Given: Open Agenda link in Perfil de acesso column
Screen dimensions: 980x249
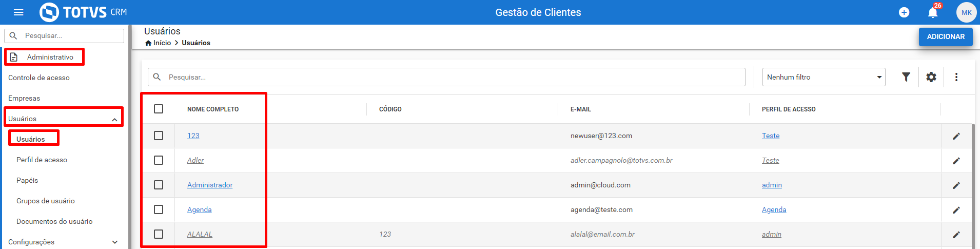Looking at the screenshot, I should coord(774,209).
